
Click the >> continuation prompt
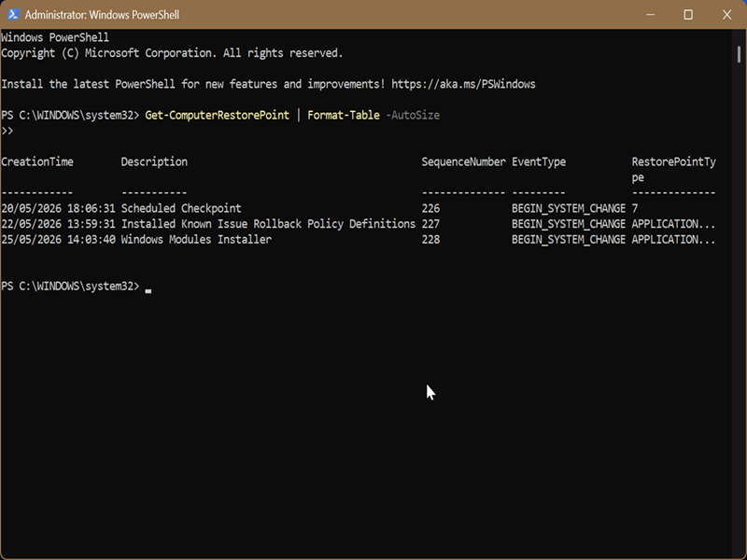pyautogui.click(x=7, y=131)
